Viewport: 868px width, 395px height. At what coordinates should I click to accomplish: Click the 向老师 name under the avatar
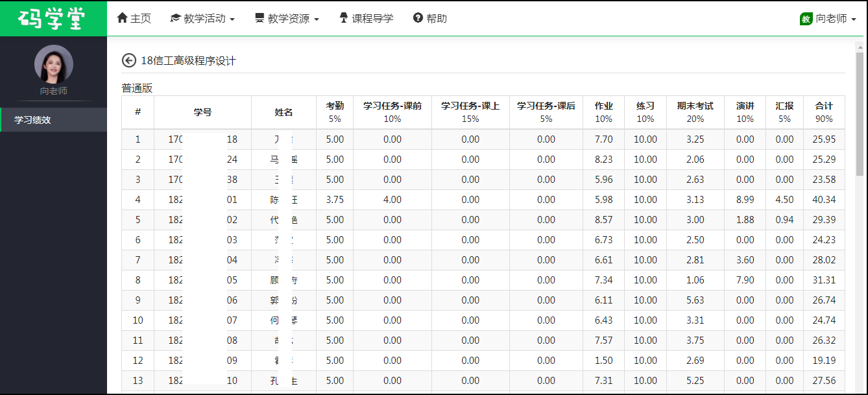[54, 91]
